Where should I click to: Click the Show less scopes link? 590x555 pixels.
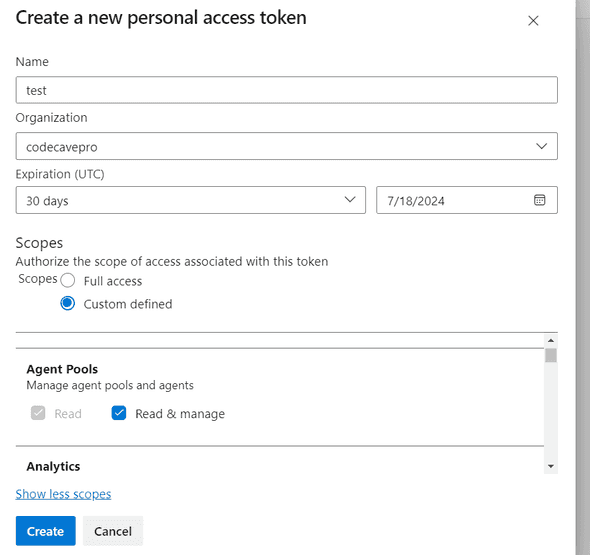click(x=63, y=494)
